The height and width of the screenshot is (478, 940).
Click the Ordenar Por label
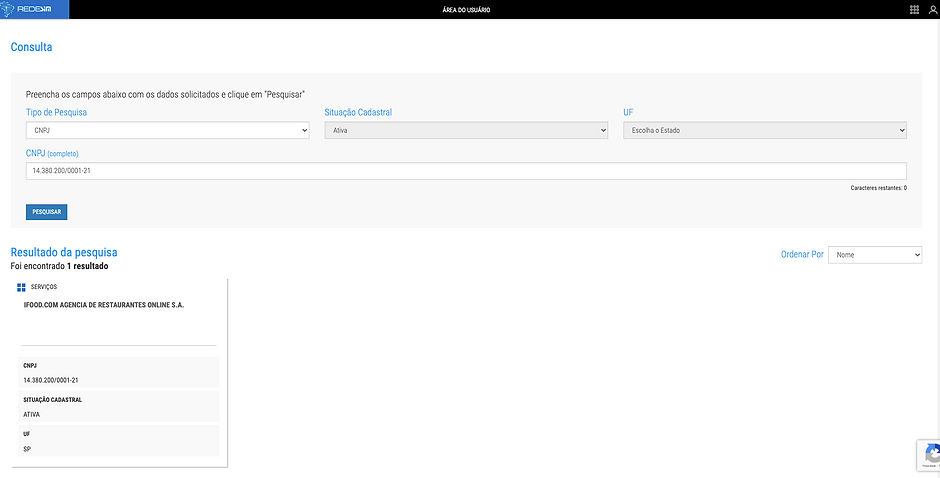[802, 254]
